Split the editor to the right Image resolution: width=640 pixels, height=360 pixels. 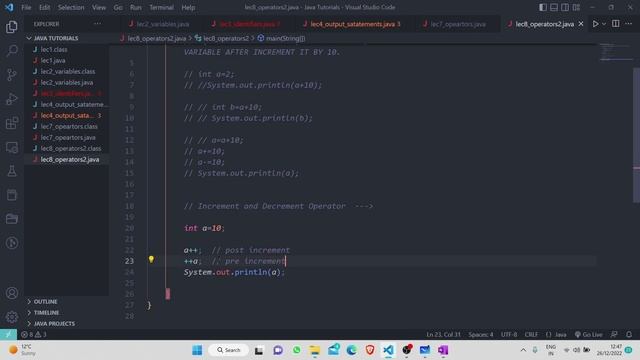pyautogui.click(x=616, y=24)
